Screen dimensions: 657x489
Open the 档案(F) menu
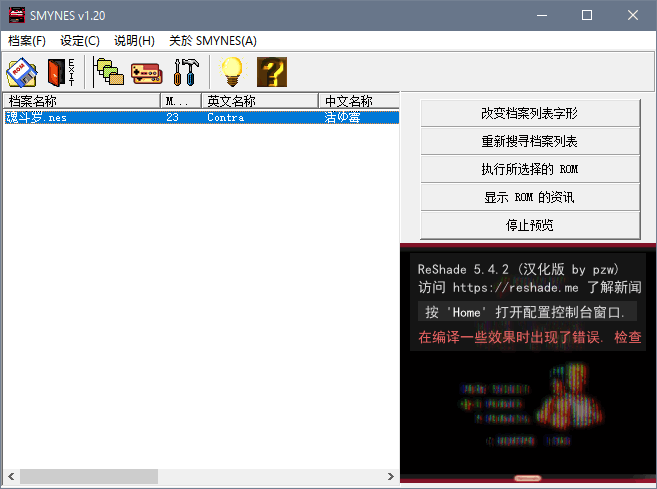[x=27, y=41]
